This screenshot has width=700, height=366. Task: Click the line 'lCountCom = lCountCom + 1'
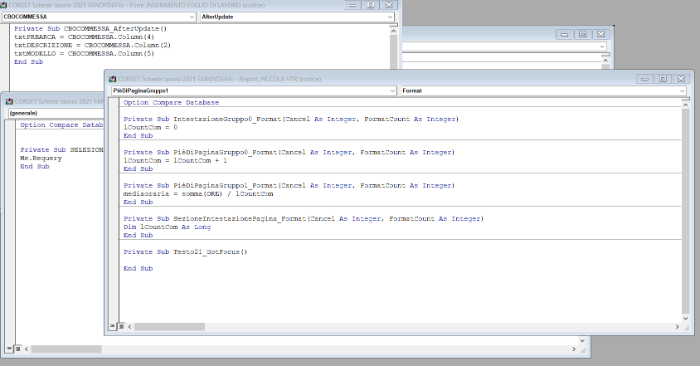[175, 161]
